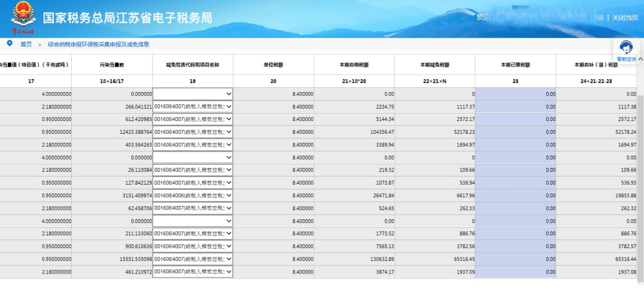Viewport: 644px width, 297px height.
Task: Select the 本期已缴税额 cell in the 26471.84 row
Action: (515, 196)
